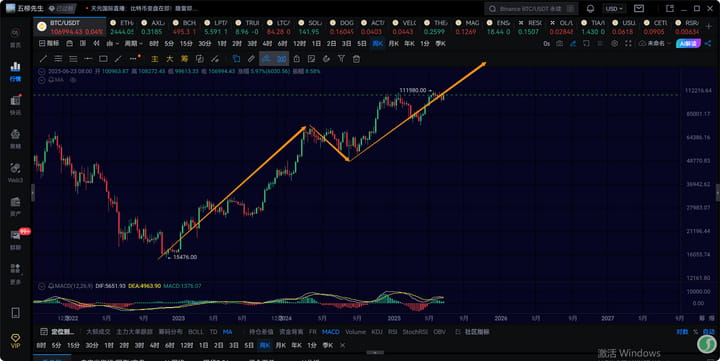
Task: Select the trend line drawing tool
Action: click(x=43, y=59)
